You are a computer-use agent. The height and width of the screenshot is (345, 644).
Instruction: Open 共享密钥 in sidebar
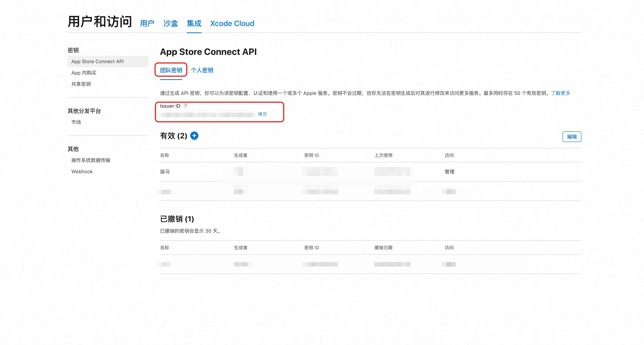[81, 84]
